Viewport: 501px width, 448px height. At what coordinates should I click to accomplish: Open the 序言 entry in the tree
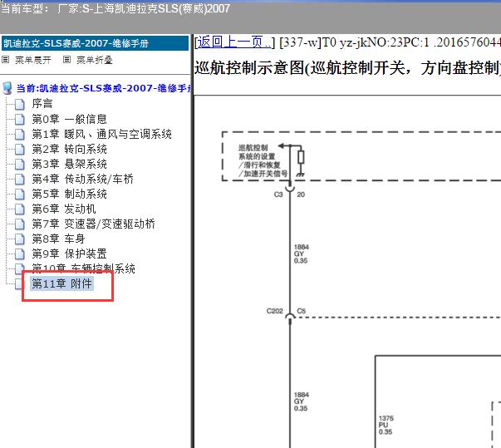tap(42, 104)
